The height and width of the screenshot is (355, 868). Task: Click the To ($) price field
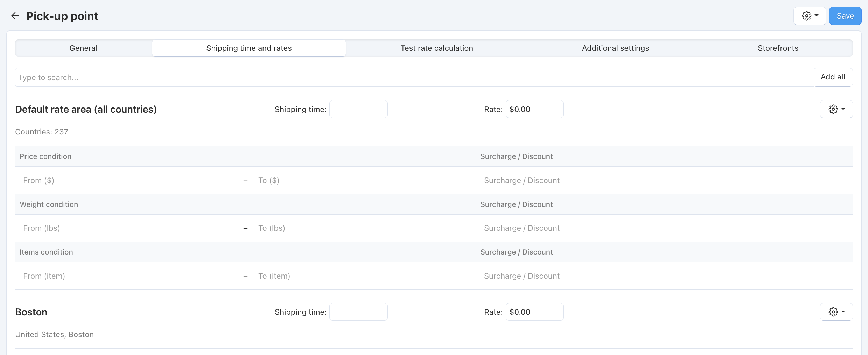(x=364, y=180)
